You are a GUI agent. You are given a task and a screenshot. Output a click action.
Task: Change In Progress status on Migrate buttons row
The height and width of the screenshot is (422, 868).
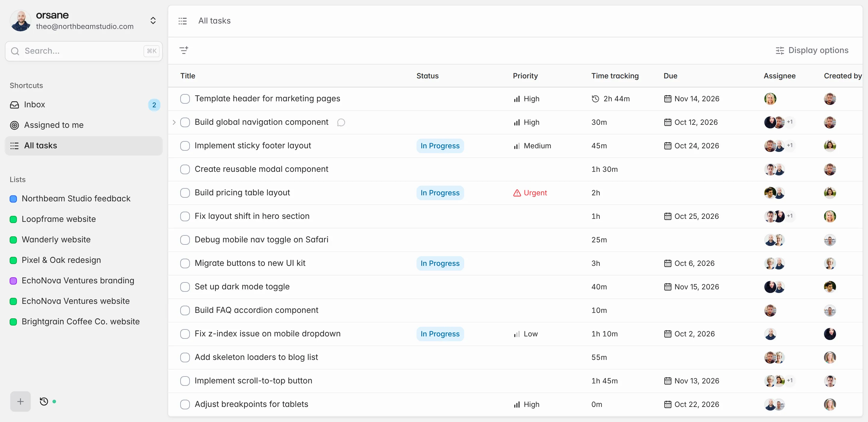(x=440, y=263)
